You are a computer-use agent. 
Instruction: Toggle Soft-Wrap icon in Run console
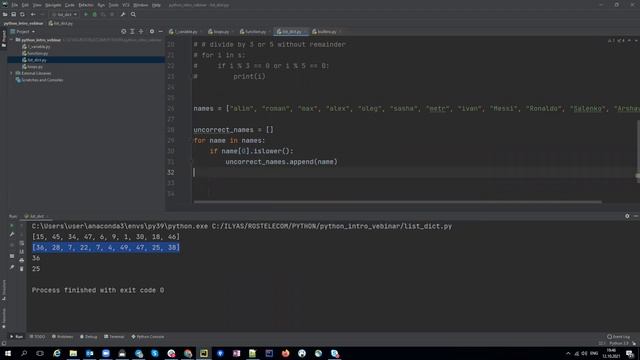click(x=22, y=243)
